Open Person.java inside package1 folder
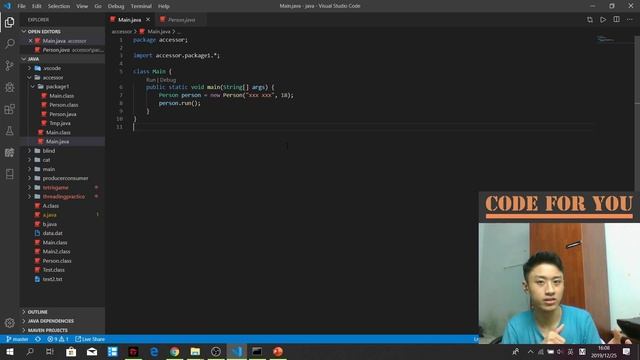Screen dimensions: 640x360 62,114
